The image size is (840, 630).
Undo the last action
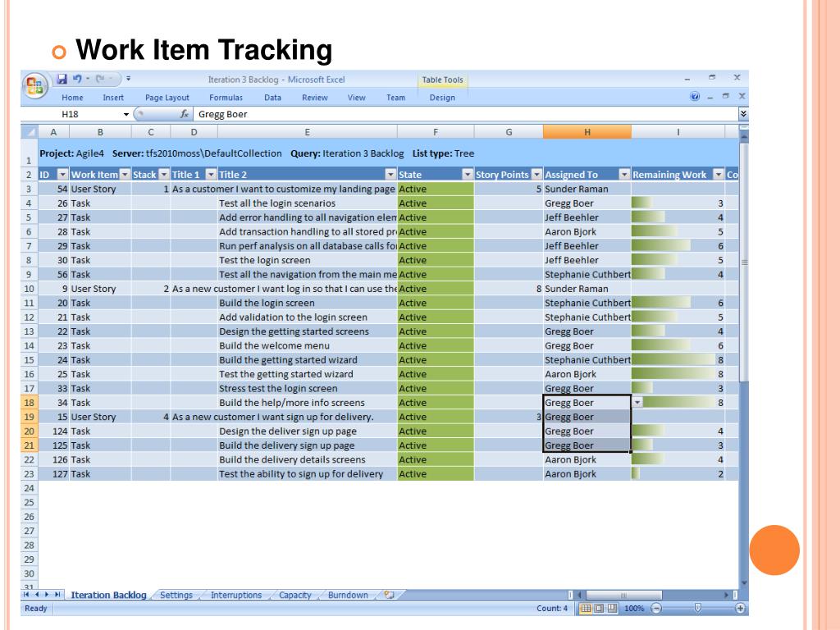tap(77, 79)
